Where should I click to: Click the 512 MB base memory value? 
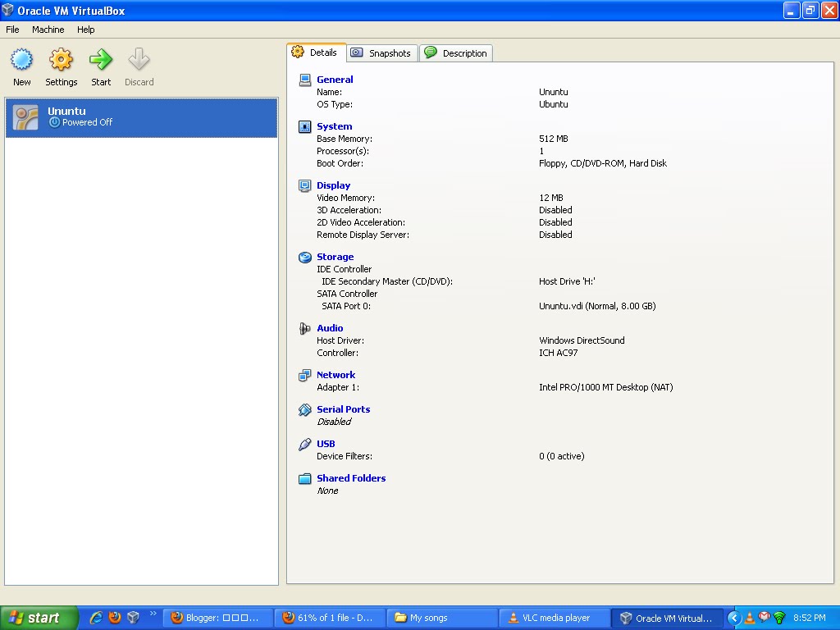554,139
